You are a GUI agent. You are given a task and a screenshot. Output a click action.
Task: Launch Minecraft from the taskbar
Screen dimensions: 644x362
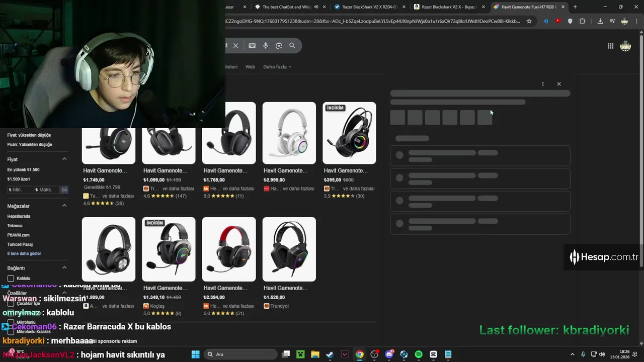[x=300, y=354]
